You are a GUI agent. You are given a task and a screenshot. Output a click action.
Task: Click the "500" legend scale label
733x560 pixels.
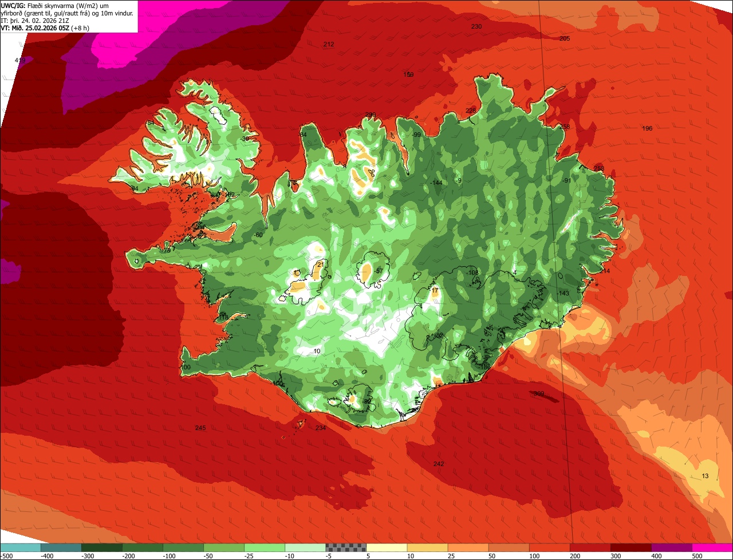698,555
